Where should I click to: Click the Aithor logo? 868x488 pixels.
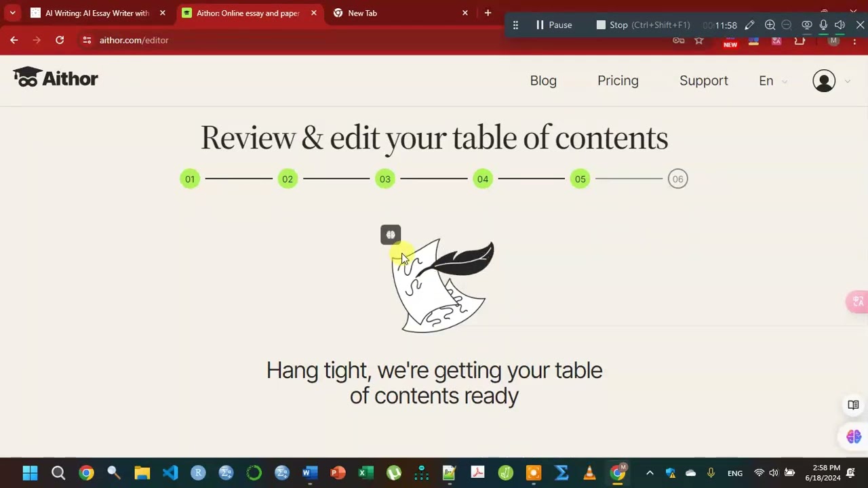click(56, 79)
